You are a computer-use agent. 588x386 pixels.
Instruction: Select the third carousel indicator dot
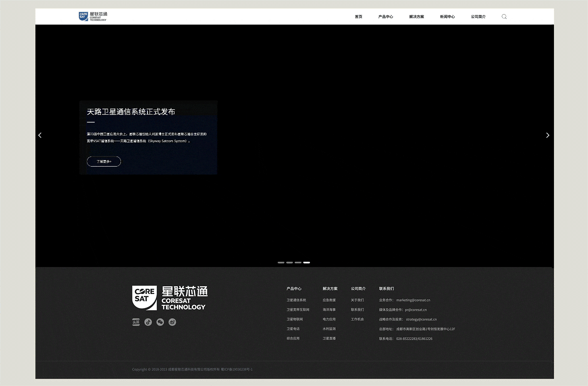pos(298,263)
